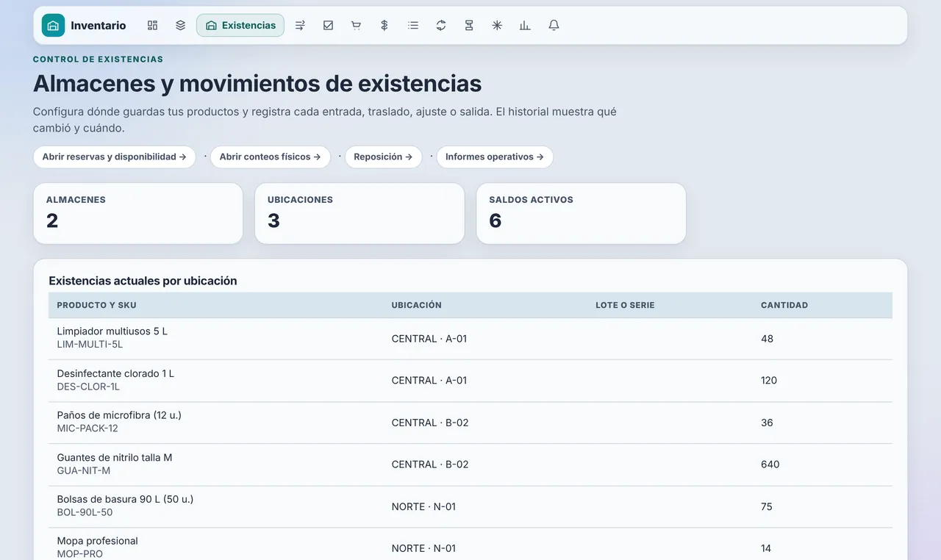Select Guantes de nitrilo talla M product

[x=115, y=457]
